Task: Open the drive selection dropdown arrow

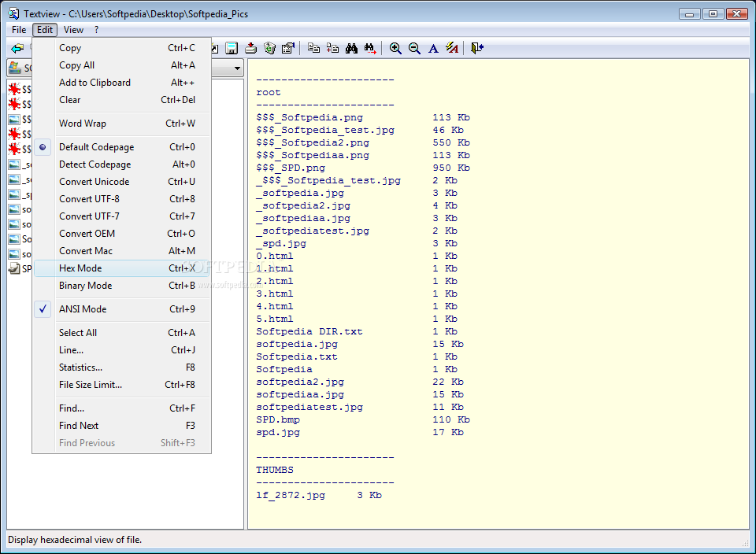Action: pyautogui.click(x=237, y=68)
